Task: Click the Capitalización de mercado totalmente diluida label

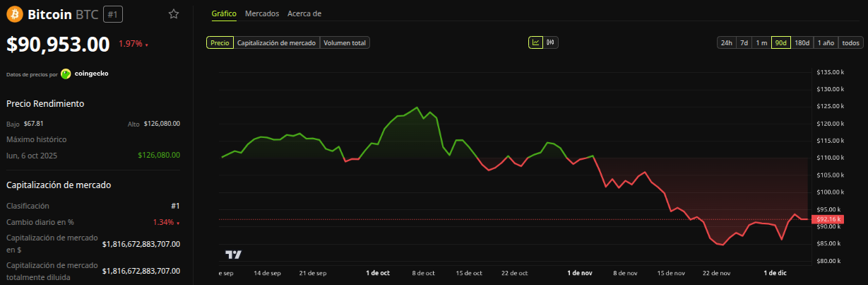Action: pos(52,271)
